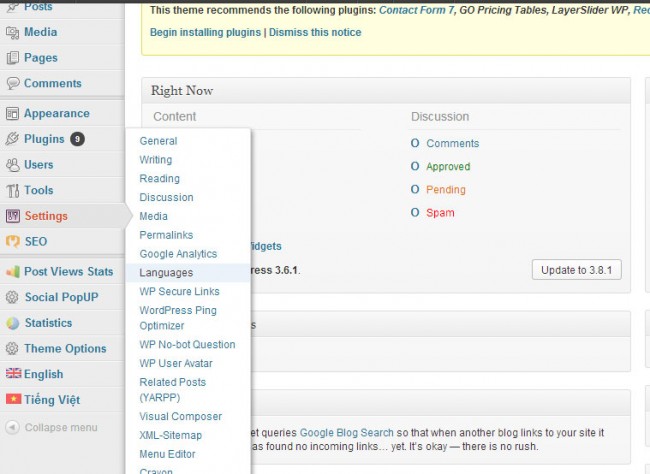Viewport: 650px width, 474px height.
Task: Click the Update to 3.8.1 button
Action: 577,270
